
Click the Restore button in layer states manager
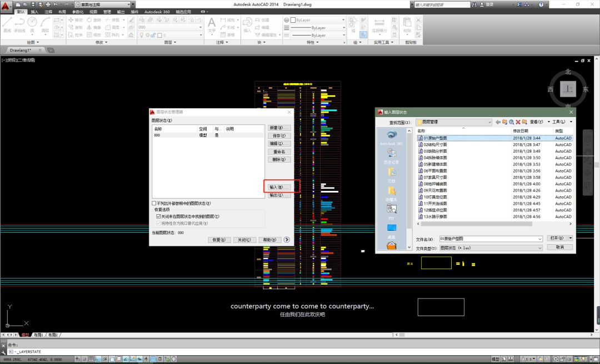tap(219, 240)
